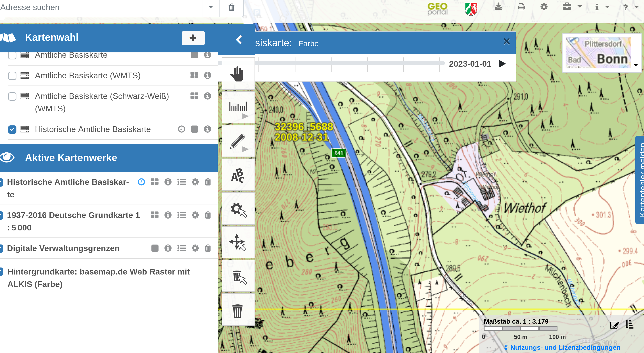Expand pencil drawing tool submenu arrow
Image resolution: width=644 pixels, height=353 pixels.
point(245,149)
